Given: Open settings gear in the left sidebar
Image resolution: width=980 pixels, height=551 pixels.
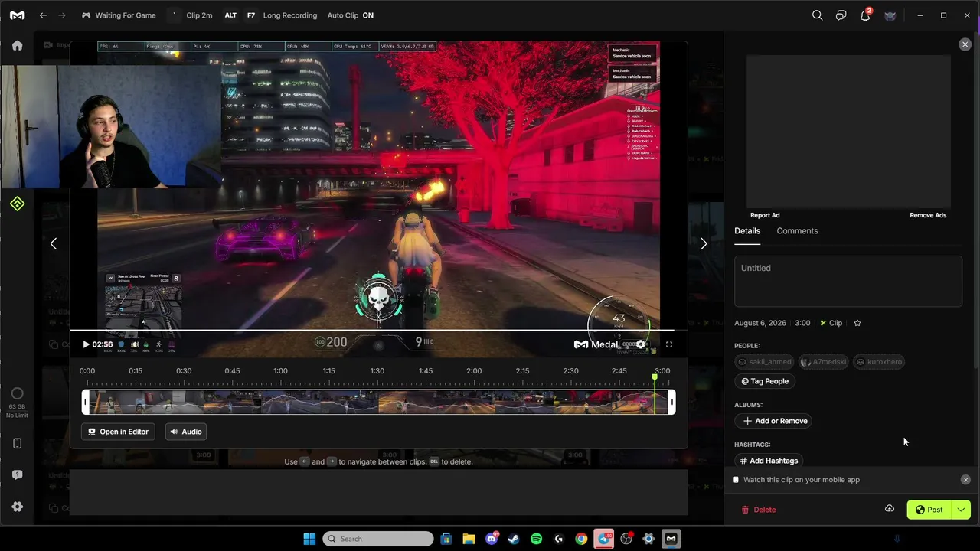Looking at the screenshot, I should (17, 507).
